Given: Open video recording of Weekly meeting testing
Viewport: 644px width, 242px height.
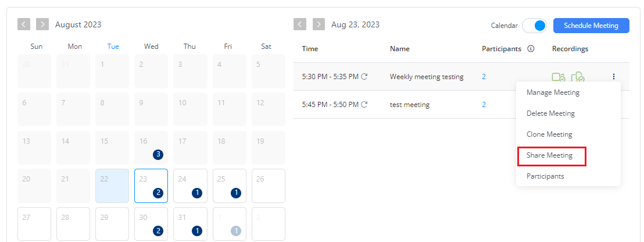Looking at the screenshot, I should click(x=559, y=77).
